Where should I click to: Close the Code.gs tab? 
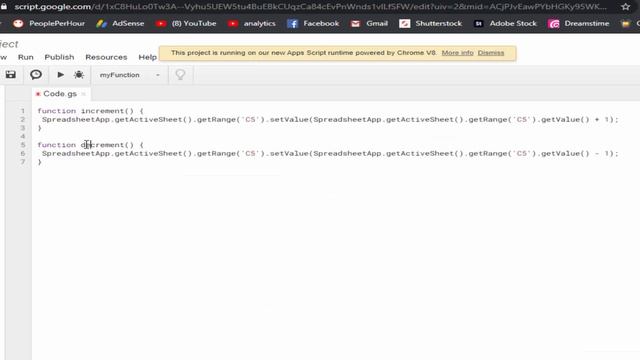click(x=84, y=94)
